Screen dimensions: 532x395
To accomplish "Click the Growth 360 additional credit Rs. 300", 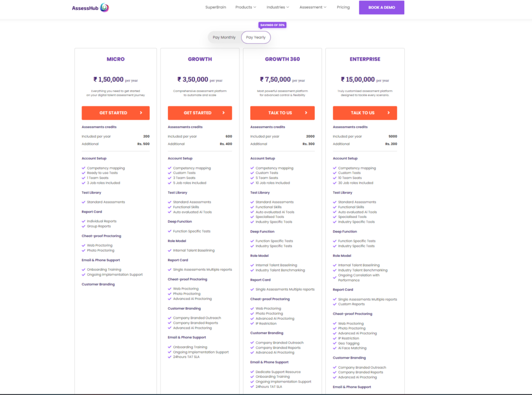I will [x=309, y=144].
